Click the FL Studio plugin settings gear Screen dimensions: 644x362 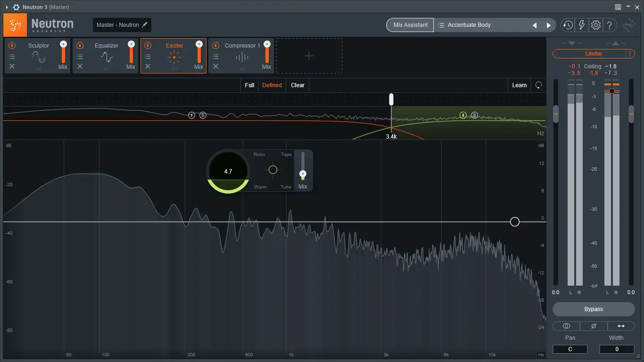pos(17,7)
